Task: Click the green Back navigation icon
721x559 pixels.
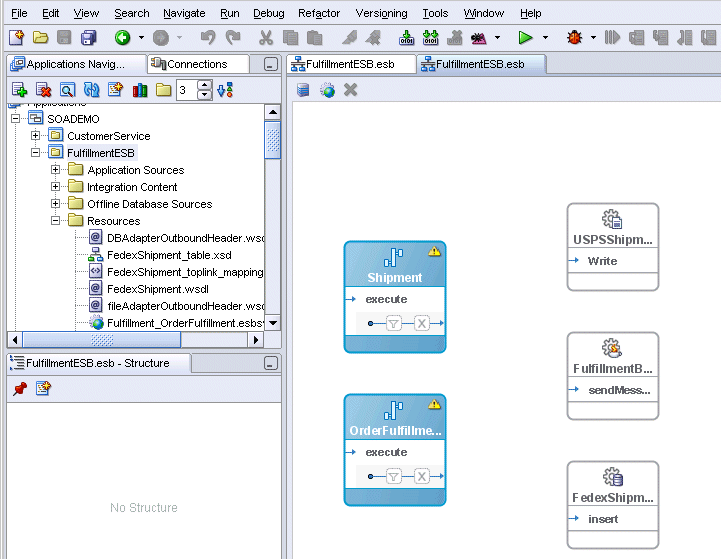Action: pos(122,37)
